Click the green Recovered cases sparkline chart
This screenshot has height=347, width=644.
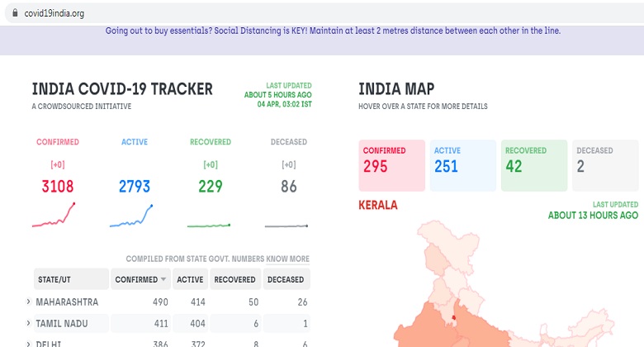209,224
